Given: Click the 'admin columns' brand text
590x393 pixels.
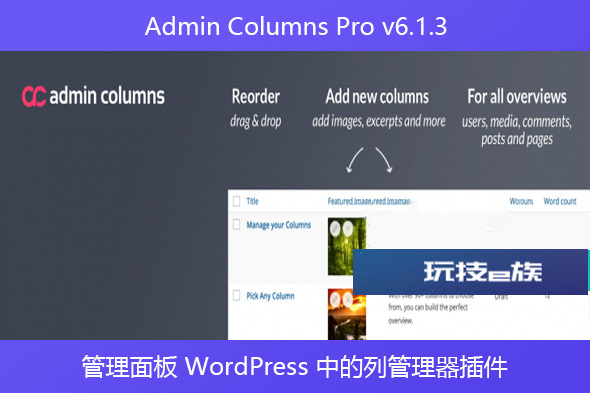Looking at the screenshot, I should pos(107,96).
